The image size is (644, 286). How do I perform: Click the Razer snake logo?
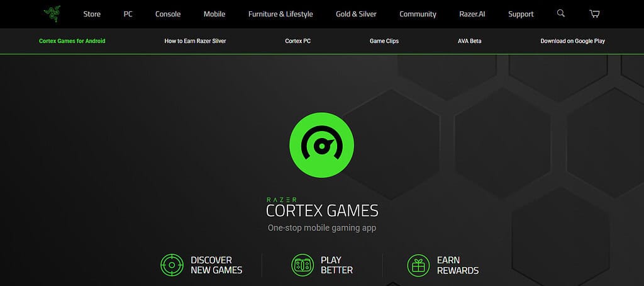tap(52, 14)
